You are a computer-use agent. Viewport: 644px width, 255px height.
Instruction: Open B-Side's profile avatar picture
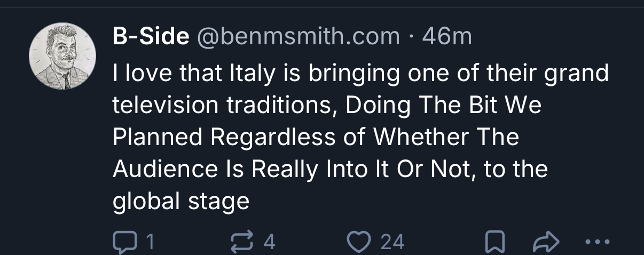tap(62, 57)
